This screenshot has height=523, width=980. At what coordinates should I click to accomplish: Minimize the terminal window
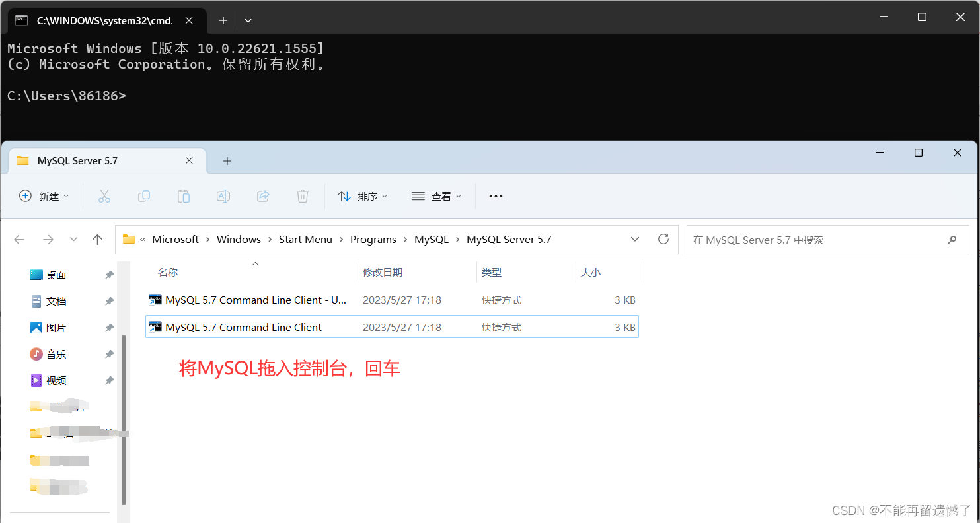(884, 17)
